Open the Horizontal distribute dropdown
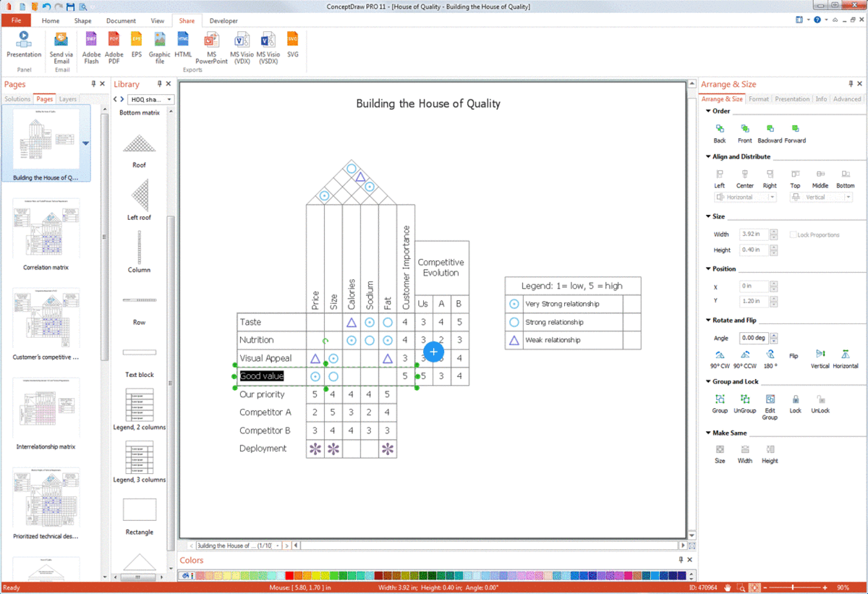Viewport: 868px width, 594px height. point(773,198)
